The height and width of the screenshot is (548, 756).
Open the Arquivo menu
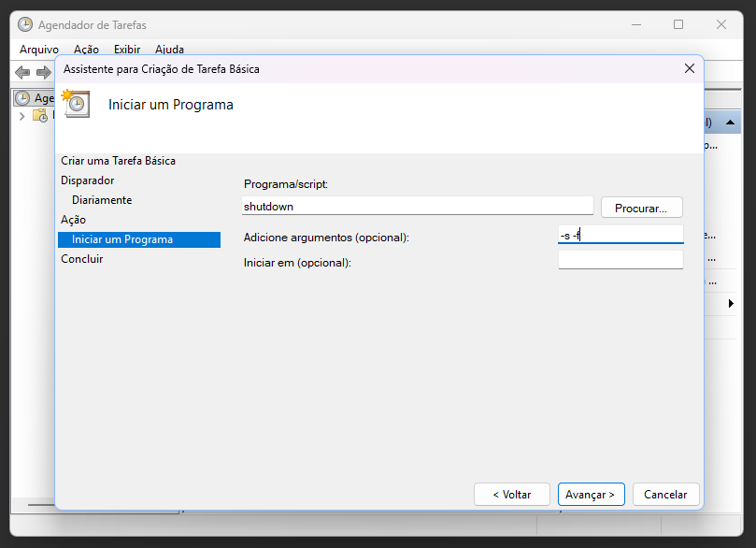pos(39,50)
